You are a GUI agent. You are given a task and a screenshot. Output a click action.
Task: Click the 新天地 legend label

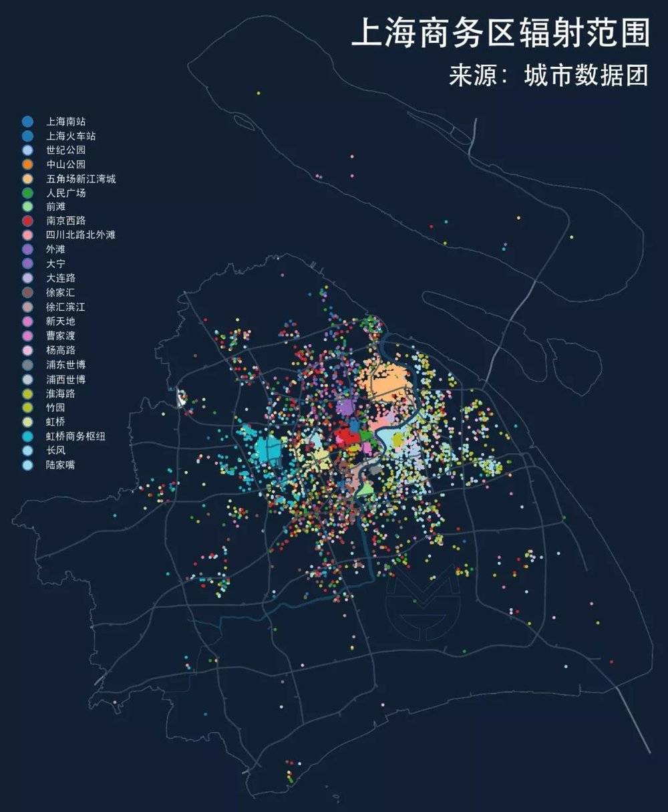coord(61,321)
